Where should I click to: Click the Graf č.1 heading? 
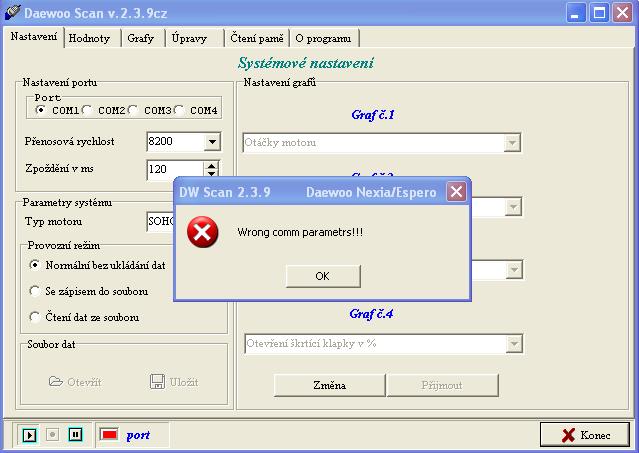pos(373,115)
